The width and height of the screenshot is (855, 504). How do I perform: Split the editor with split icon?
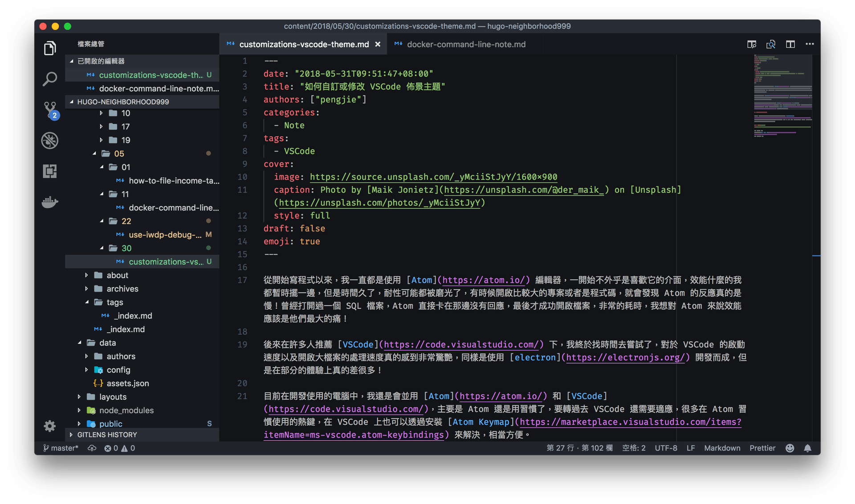(790, 44)
